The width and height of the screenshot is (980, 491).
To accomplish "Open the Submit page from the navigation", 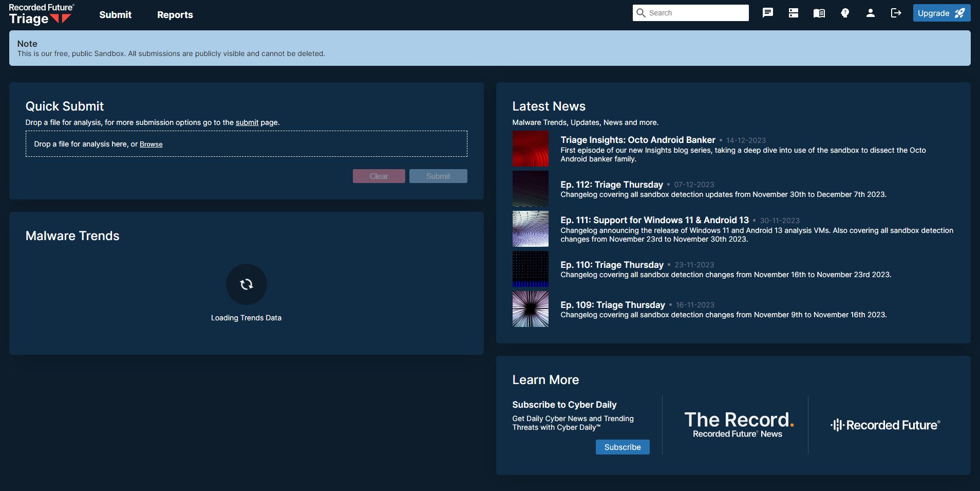I will [x=115, y=15].
